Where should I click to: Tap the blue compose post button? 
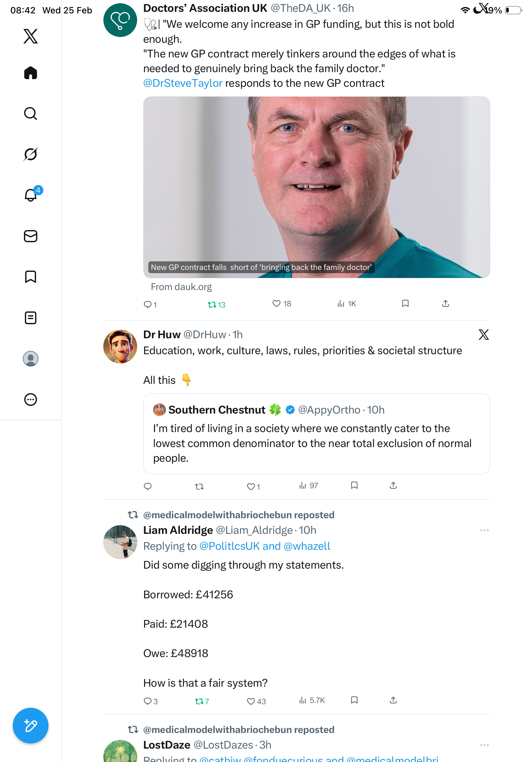31,726
